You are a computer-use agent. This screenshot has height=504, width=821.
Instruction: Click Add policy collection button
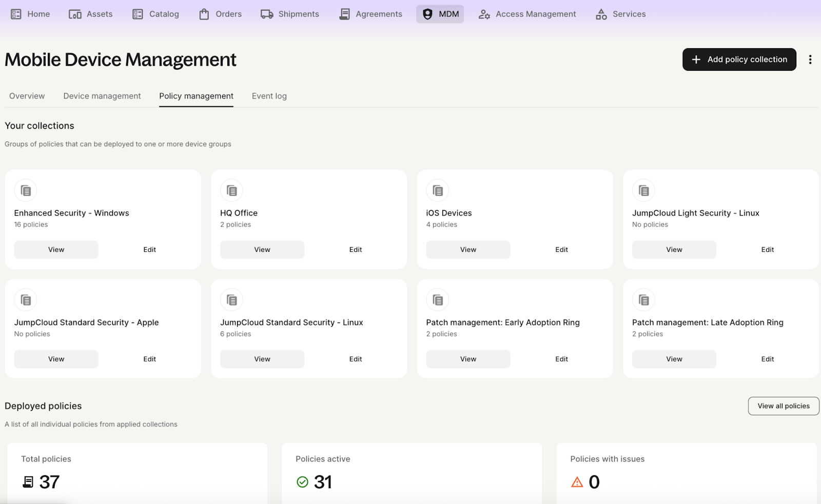pyautogui.click(x=739, y=59)
